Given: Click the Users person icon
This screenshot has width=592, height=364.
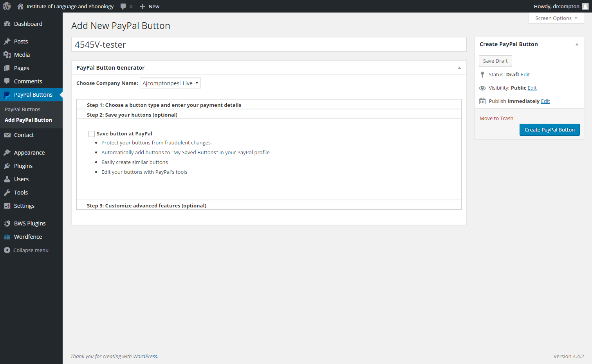Looking at the screenshot, I should (x=7, y=179).
